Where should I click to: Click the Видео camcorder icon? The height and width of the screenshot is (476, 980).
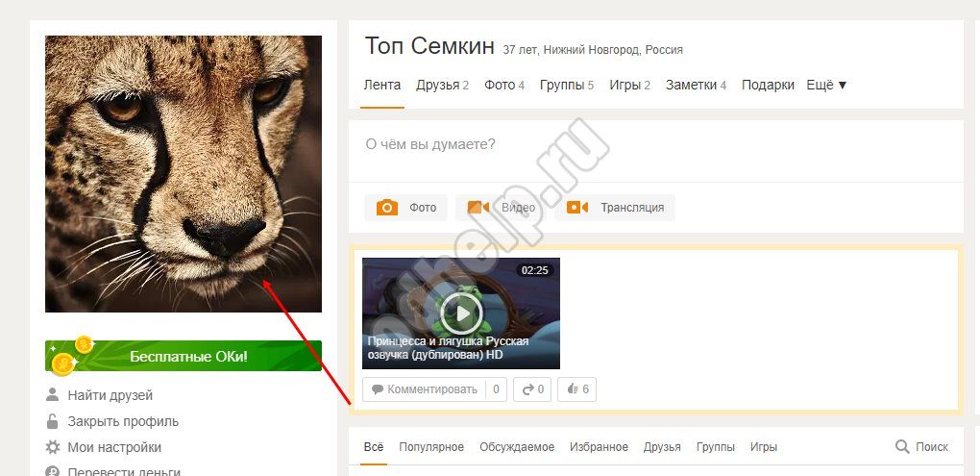pos(478,207)
